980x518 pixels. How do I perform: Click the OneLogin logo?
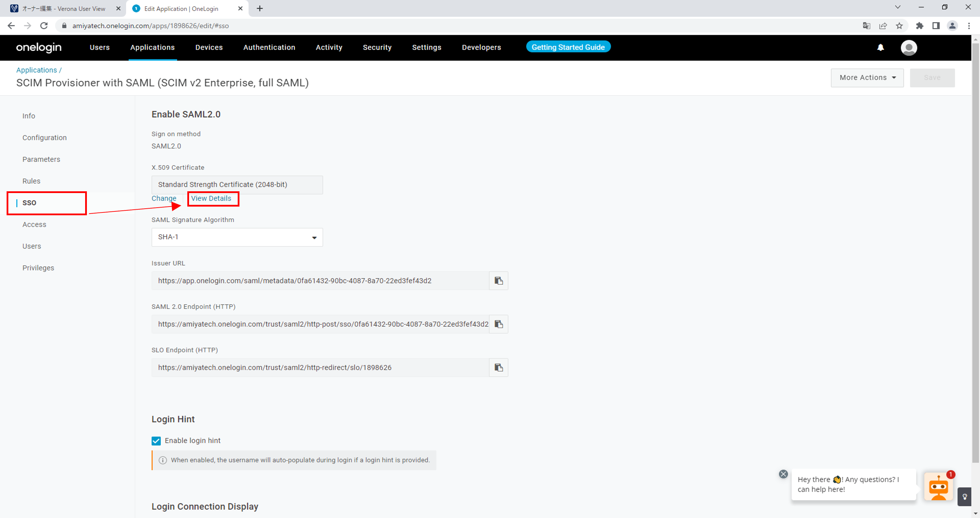pos(39,48)
